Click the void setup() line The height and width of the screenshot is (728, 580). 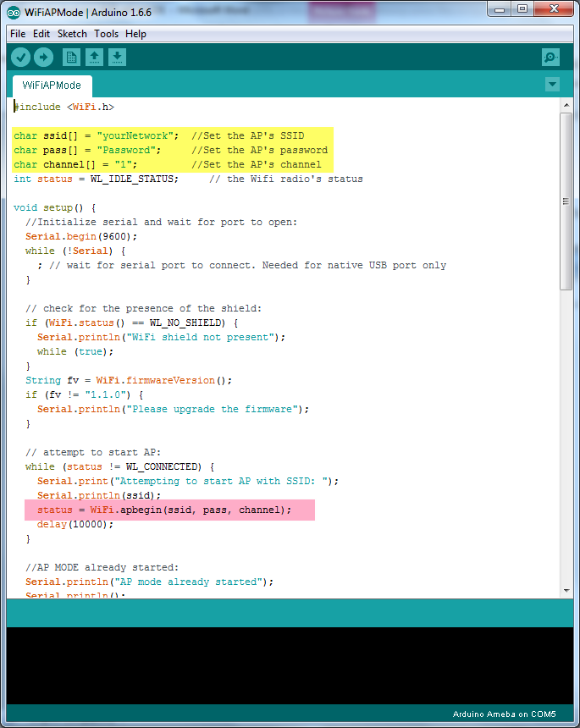(x=55, y=207)
